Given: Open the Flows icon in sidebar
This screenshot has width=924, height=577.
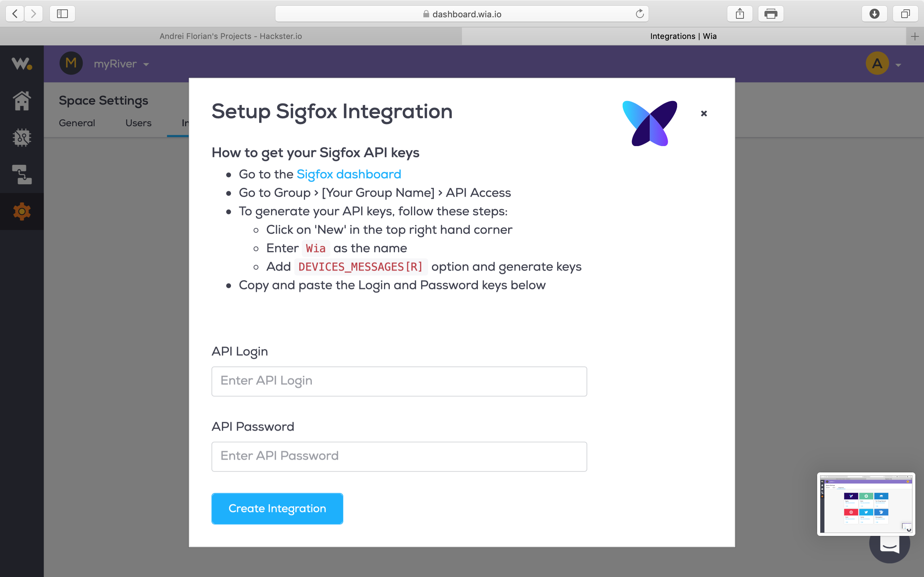Looking at the screenshot, I should pos(22,175).
